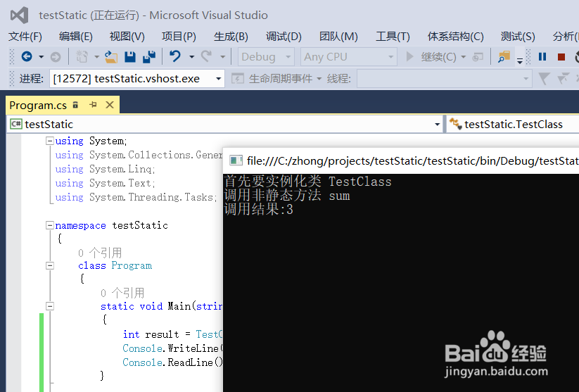Image resolution: width=579 pixels, height=392 pixels.
Task: Click the Save single-disk icon
Action: (x=130, y=56)
